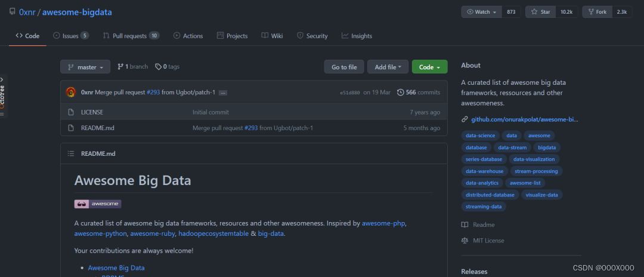
Task: Open pull request #293 in commit header
Action: coord(154,93)
